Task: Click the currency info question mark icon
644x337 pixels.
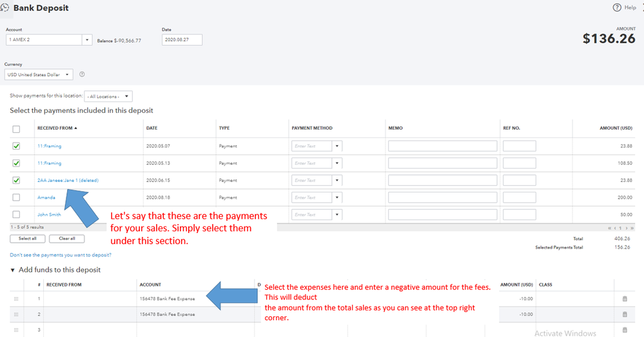Action: [82, 74]
